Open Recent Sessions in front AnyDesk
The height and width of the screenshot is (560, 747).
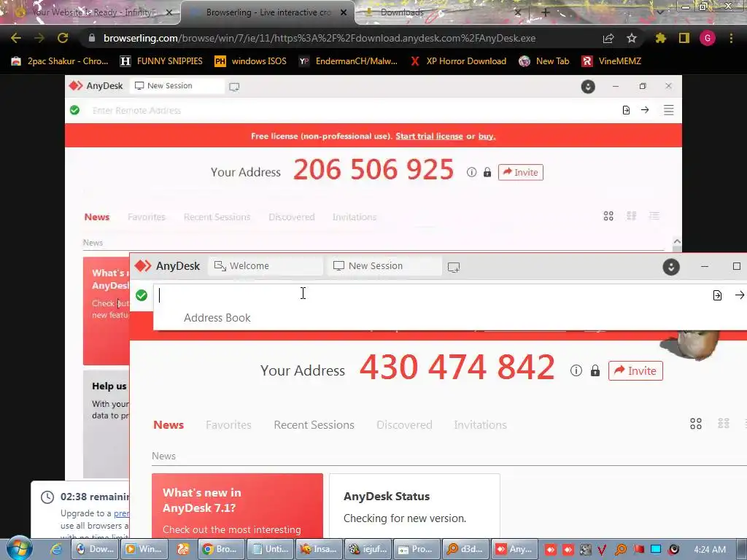pyautogui.click(x=314, y=425)
